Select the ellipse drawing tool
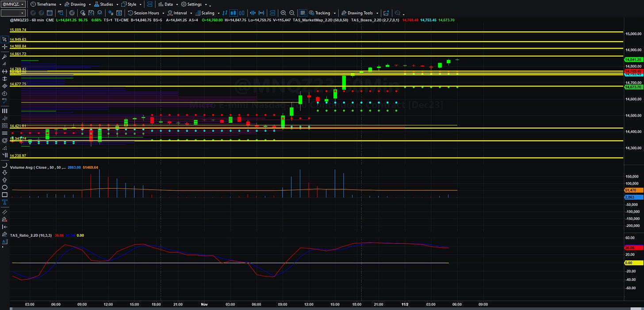Screen dimensions: 644x310 click(x=4, y=187)
